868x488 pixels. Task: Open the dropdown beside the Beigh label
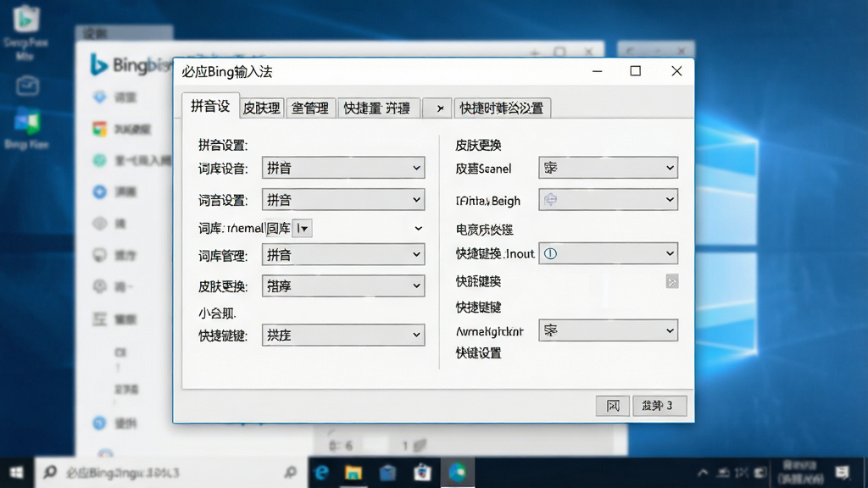point(608,199)
